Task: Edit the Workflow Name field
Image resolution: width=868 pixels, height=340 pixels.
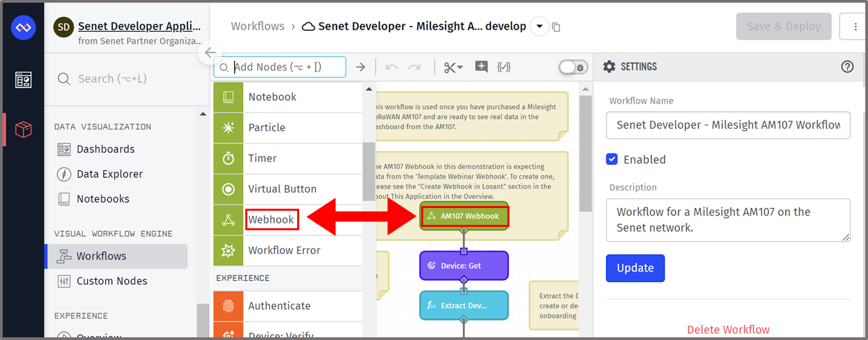Action: pyautogui.click(x=728, y=125)
